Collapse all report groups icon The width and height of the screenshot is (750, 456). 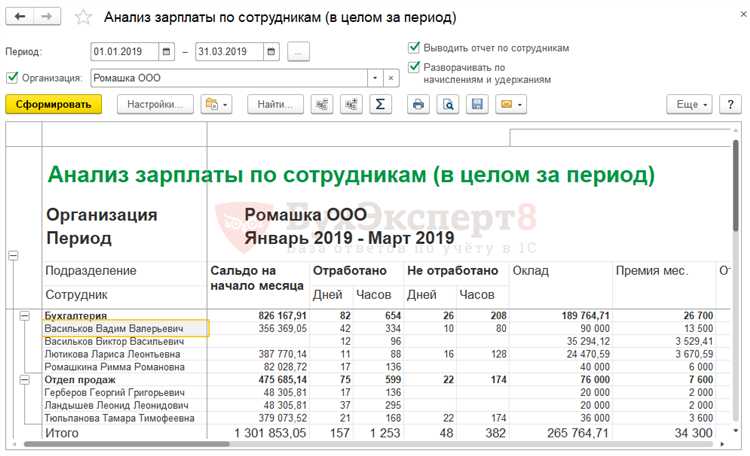[322, 104]
